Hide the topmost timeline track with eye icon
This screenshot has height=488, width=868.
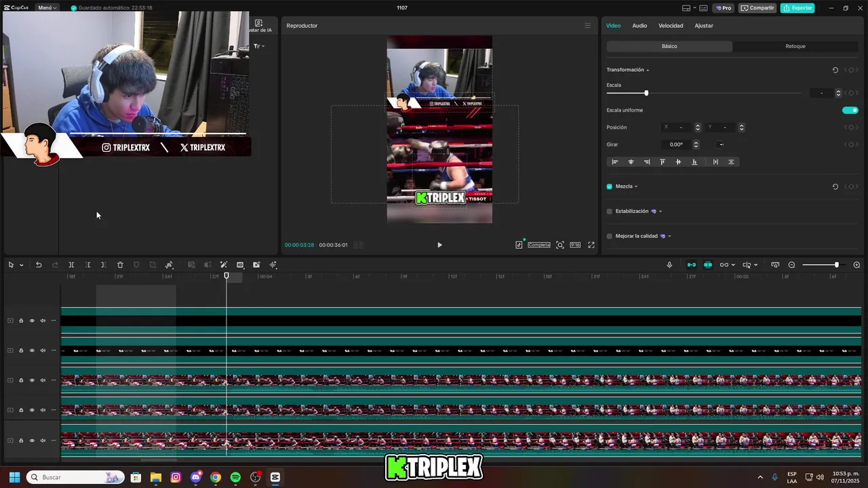pyautogui.click(x=32, y=321)
